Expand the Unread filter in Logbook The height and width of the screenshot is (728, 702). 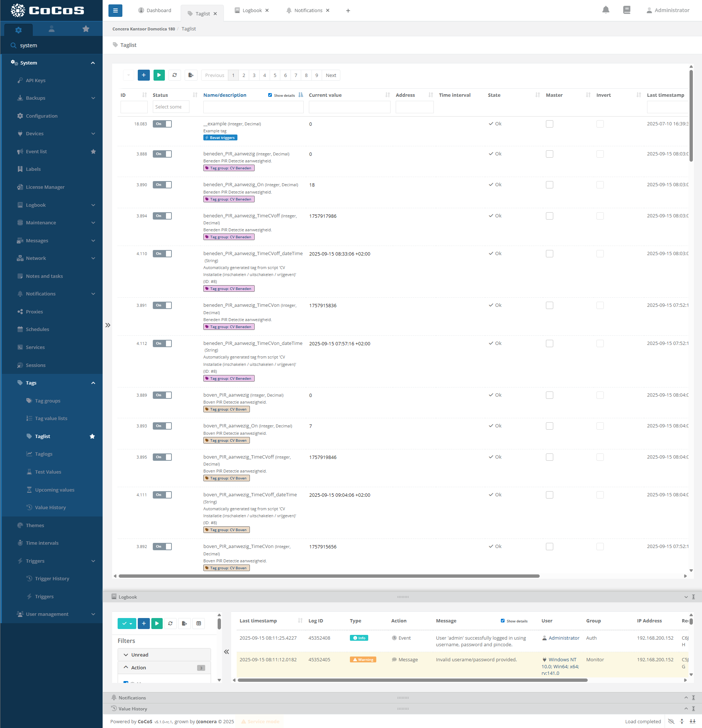164,655
